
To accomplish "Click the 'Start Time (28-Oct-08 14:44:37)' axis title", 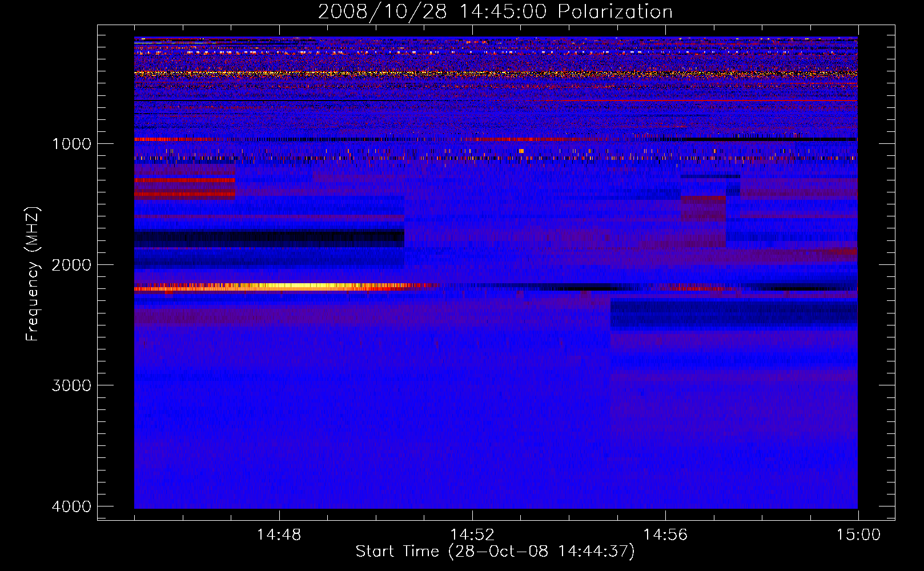I will pyautogui.click(x=495, y=552).
